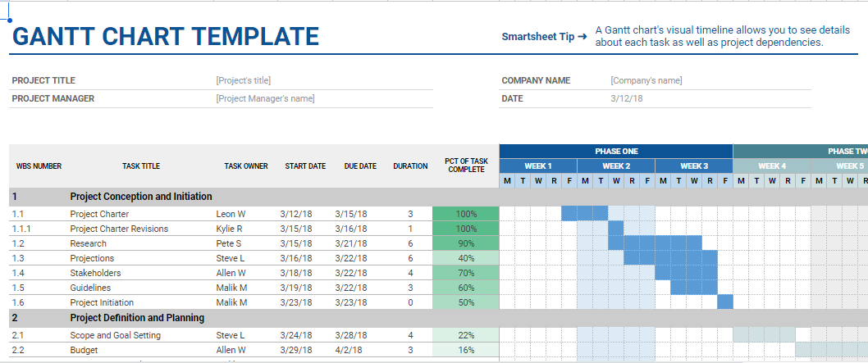Select the project date 3/12/18 cell
The width and height of the screenshot is (868, 363).
627,98
